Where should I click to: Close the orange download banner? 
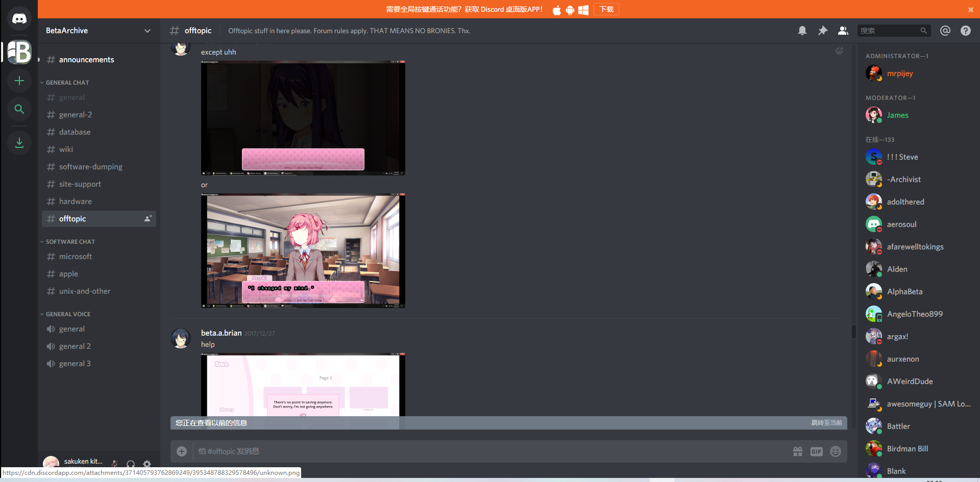pyautogui.click(x=971, y=10)
